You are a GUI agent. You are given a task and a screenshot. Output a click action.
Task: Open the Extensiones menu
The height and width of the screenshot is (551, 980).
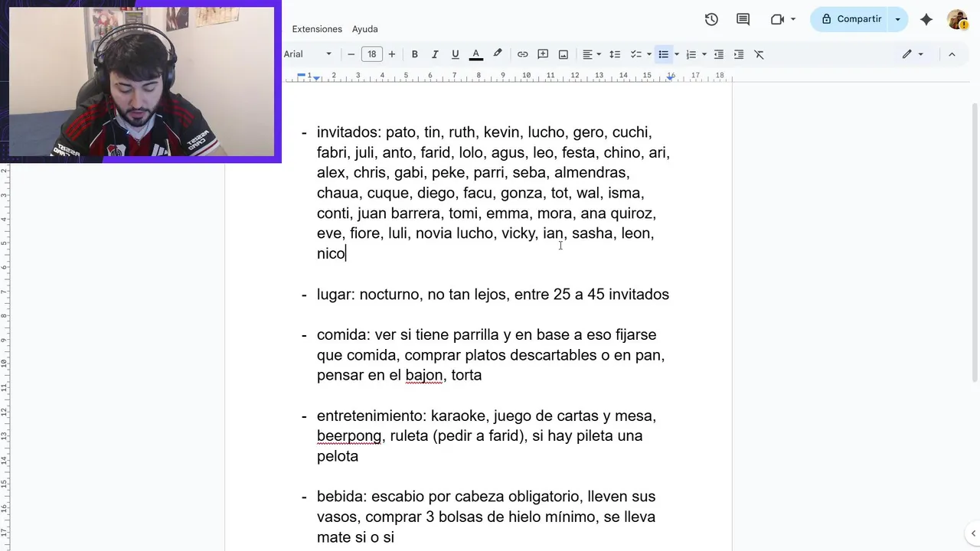(x=317, y=29)
